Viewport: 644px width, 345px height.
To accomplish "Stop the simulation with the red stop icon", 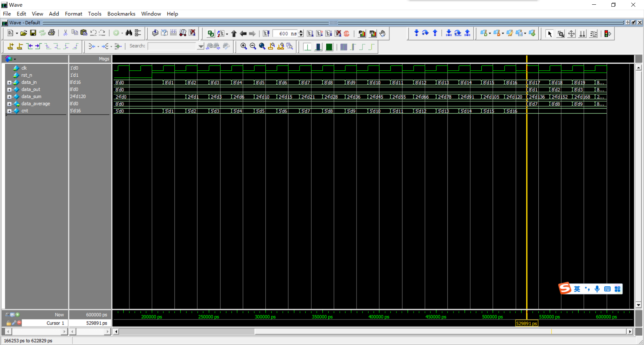I will point(346,33).
